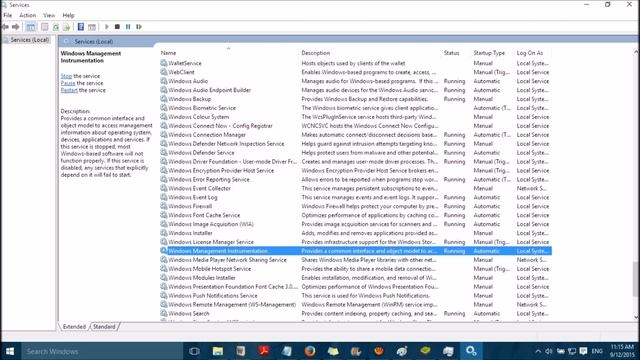
Task: Click the Refresh toolbar icon
Action: coord(56,27)
